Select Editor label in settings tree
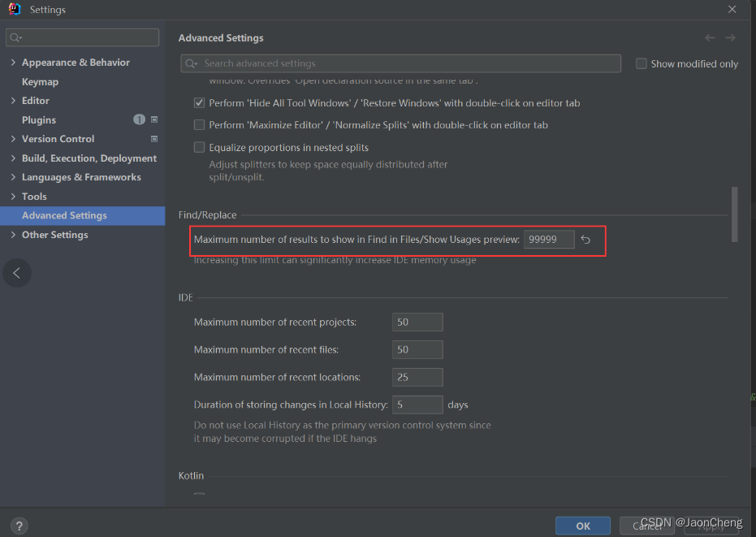The height and width of the screenshot is (537, 756). coord(36,101)
